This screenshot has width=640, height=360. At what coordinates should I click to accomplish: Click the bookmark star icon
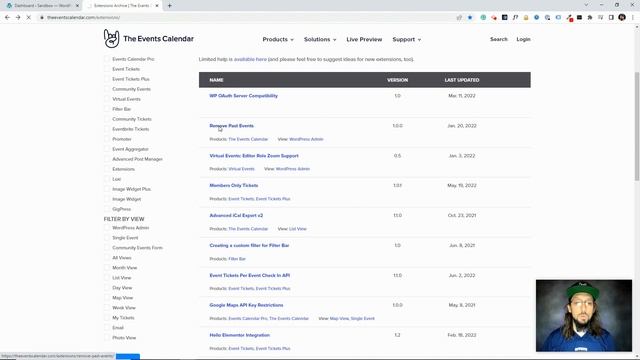(470, 18)
